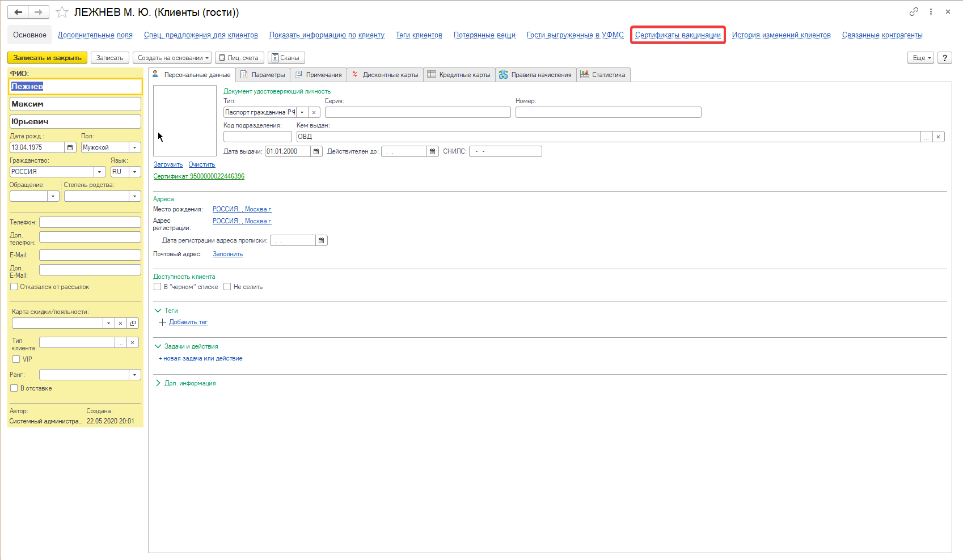The width and height of the screenshot is (963, 560).
Task: Open 'Сертификаты вакцинации' link
Action: point(678,35)
